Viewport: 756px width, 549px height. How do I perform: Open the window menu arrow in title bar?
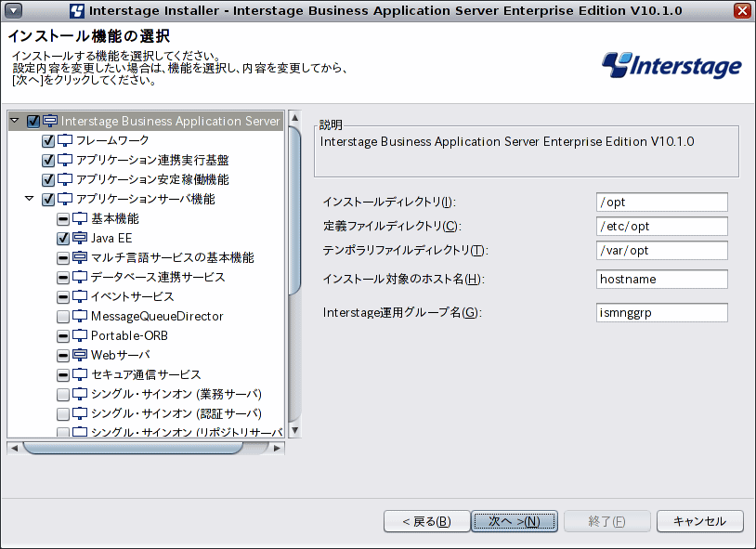click(13, 10)
